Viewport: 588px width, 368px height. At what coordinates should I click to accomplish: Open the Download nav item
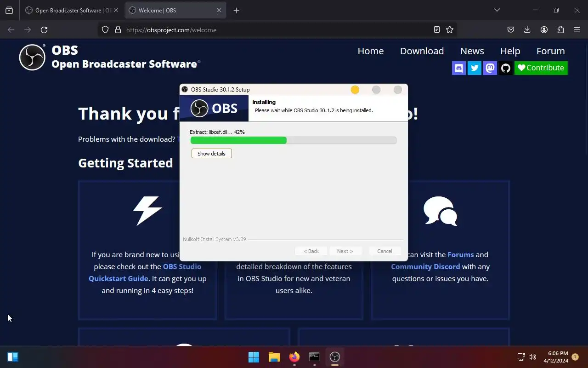(422, 51)
